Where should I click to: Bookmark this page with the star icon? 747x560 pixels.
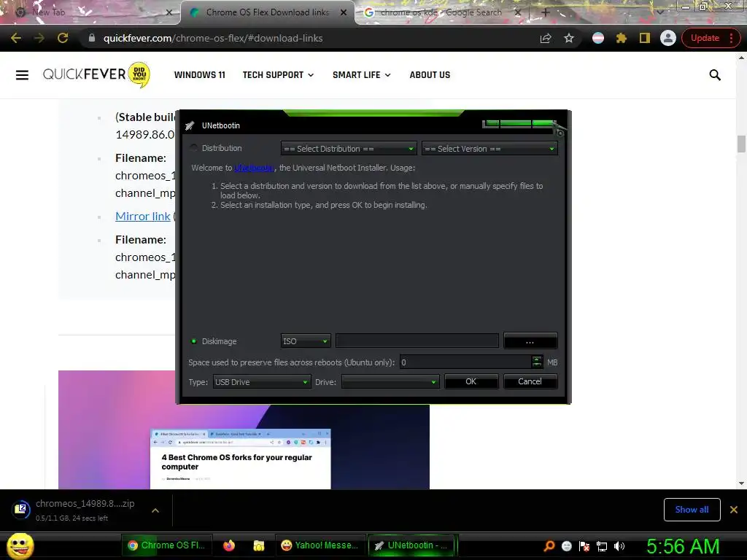click(569, 38)
